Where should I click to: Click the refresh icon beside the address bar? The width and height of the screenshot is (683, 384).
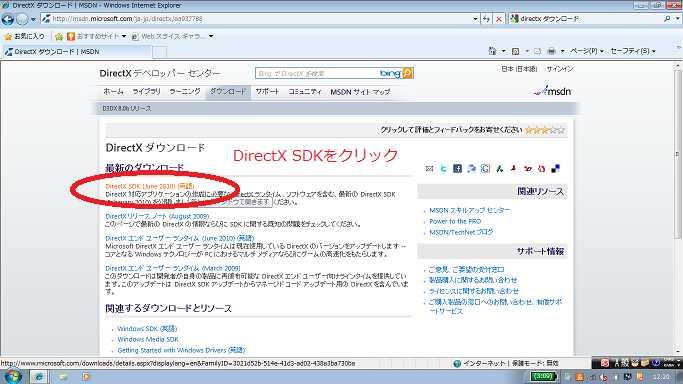[486, 19]
